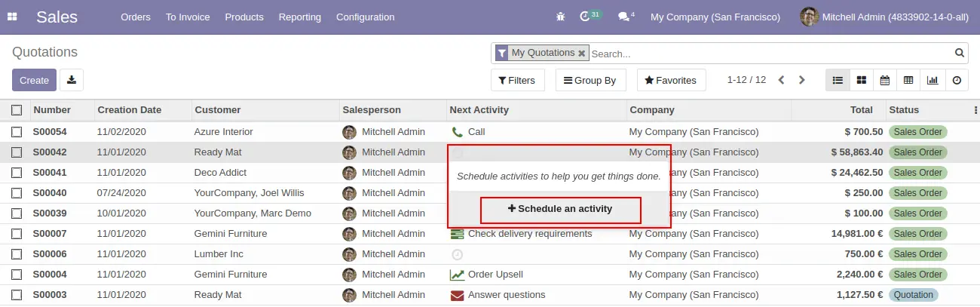The image size is (980, 307).
Task: Open the debug bug icon menu
Action: (x=560, y=17)
